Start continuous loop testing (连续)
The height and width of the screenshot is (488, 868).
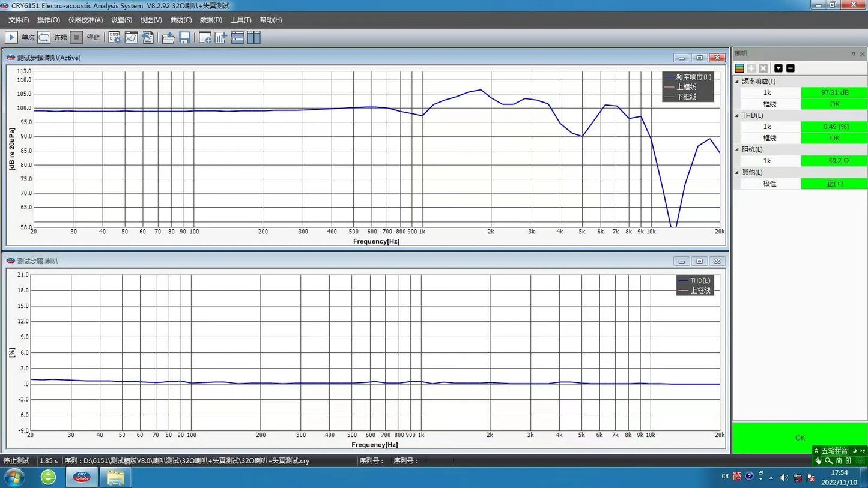point(44,37)
